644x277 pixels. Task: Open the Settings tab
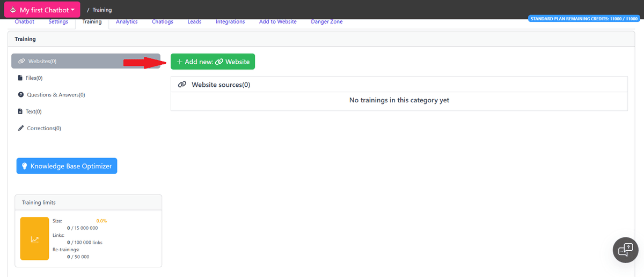click(58, 22)
